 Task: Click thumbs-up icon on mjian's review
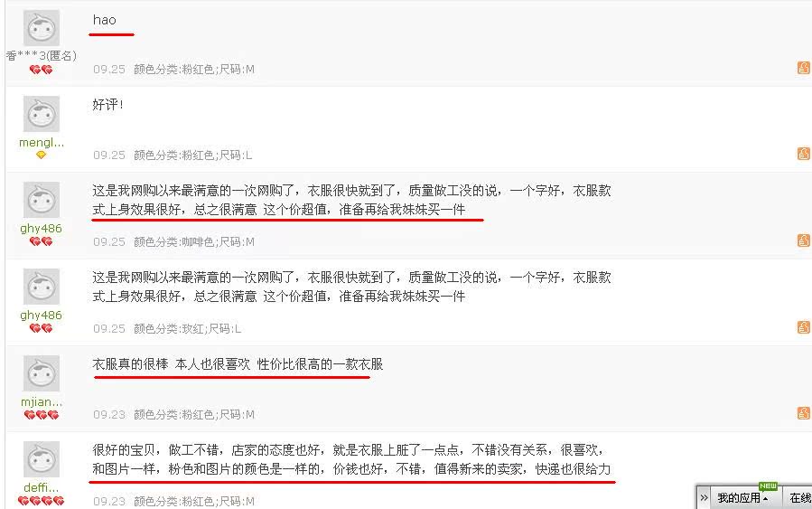804,413
